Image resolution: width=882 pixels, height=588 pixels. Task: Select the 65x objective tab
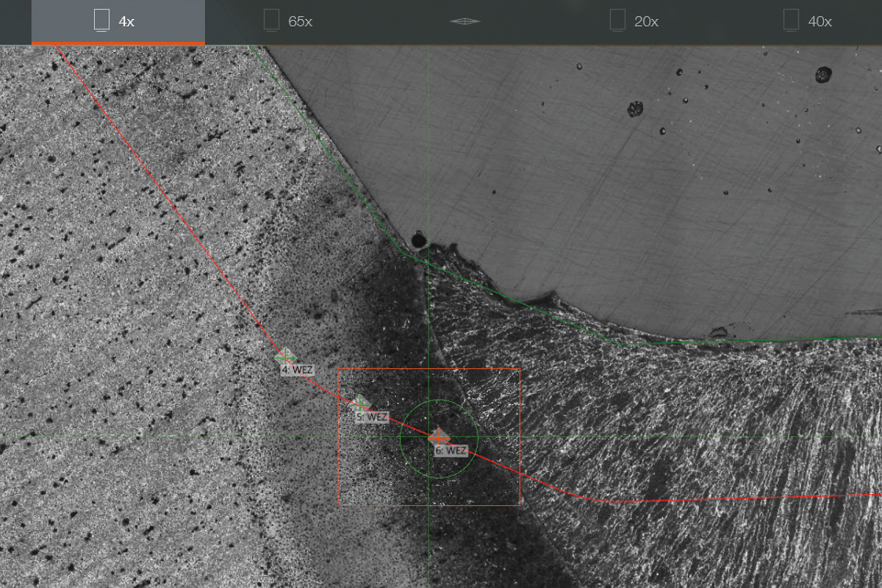pos(288,21)
